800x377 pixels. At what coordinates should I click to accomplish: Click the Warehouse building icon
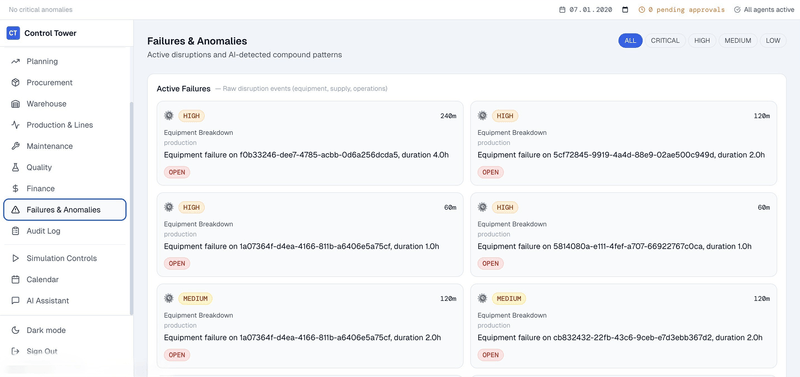pos(15,104)
